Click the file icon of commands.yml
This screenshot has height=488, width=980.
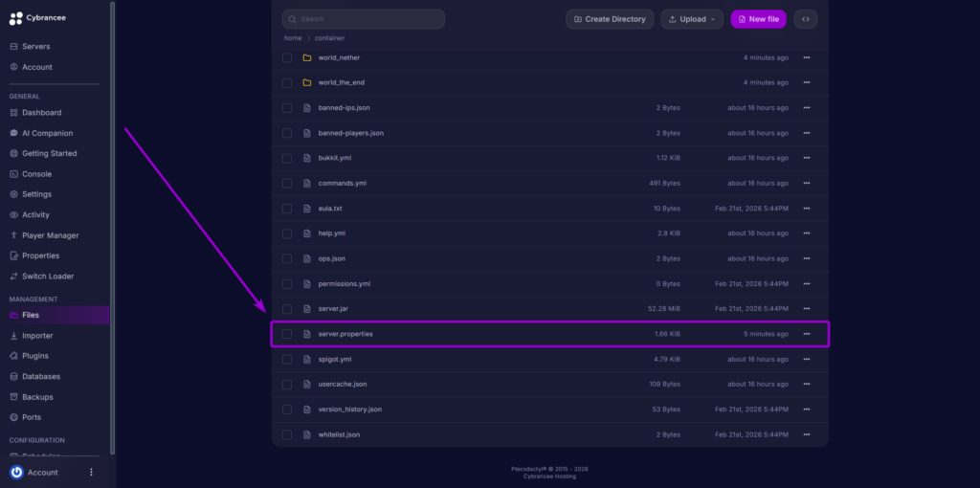[x=307, y=183]
